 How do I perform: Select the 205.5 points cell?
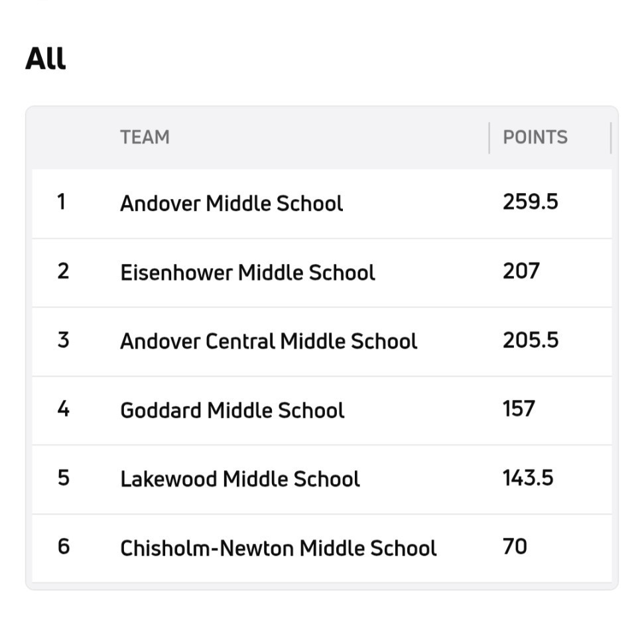coord(530,340)
